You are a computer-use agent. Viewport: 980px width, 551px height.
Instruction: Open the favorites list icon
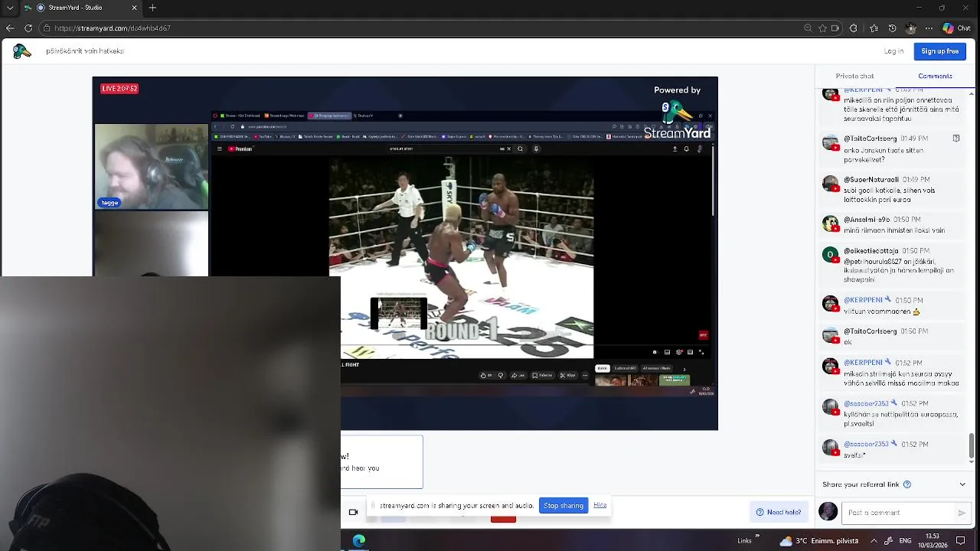click(x=874, y=28)
